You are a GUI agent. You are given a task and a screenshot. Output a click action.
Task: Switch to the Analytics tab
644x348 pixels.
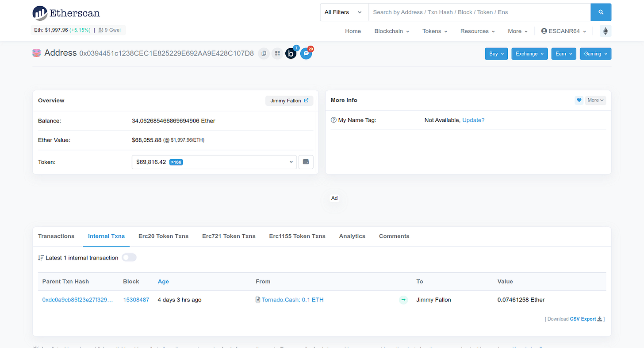pyautogui.click(x=352, y=236)
